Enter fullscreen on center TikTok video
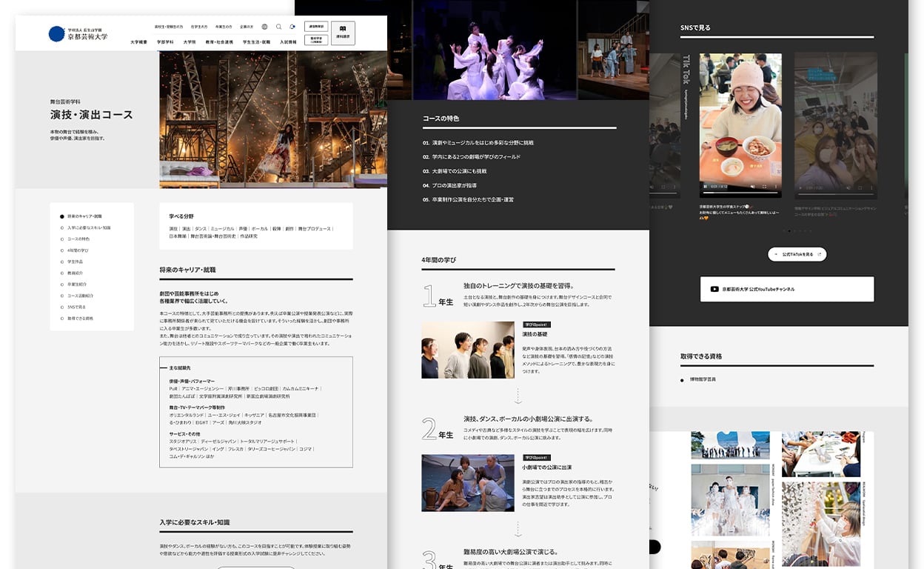Image resolution: width=924 pixels, height=569 pixels. pos(765,187)
